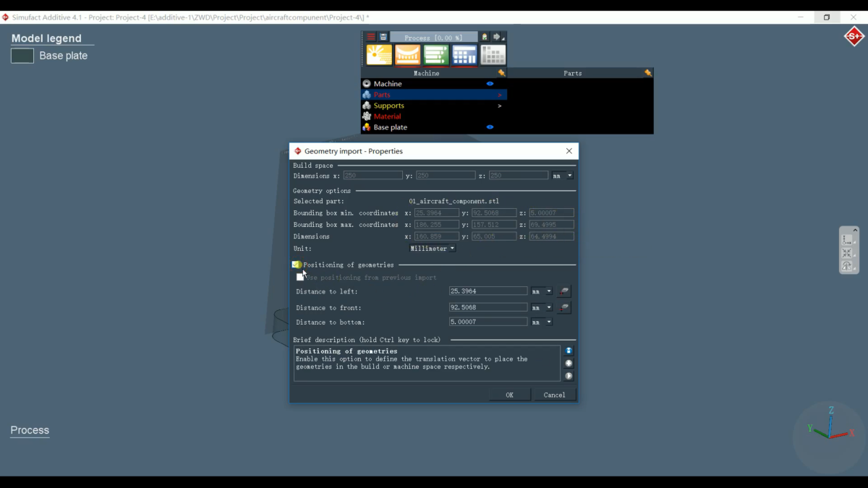Click the bottom brief description play icon
The image size is (868, 488).
[569, 376]
